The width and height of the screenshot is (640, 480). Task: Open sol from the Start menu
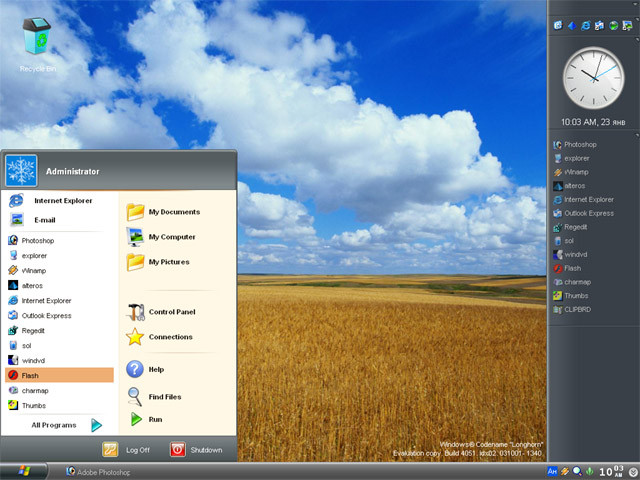point(20,346)
